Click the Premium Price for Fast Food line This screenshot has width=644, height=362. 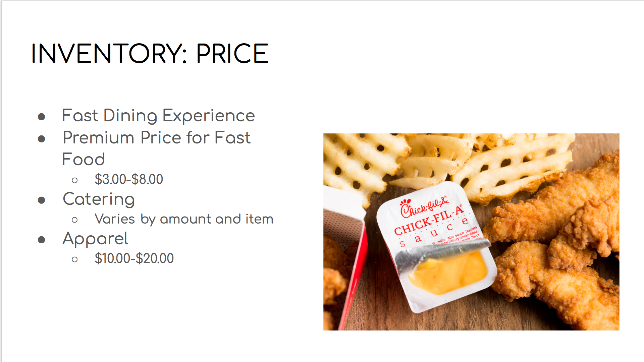157,148
